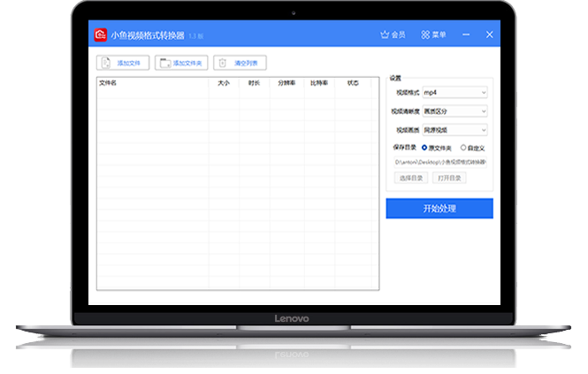Click the 选择目录 button
This screenshot has width=588, height=374.
pyautogui.click(x=411, y=178)
